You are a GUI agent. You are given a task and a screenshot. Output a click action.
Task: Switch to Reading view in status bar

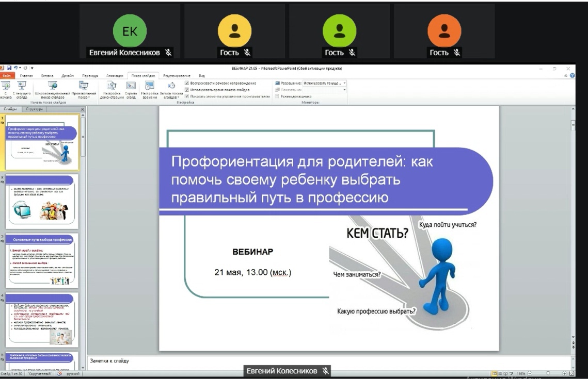[505, 374]
